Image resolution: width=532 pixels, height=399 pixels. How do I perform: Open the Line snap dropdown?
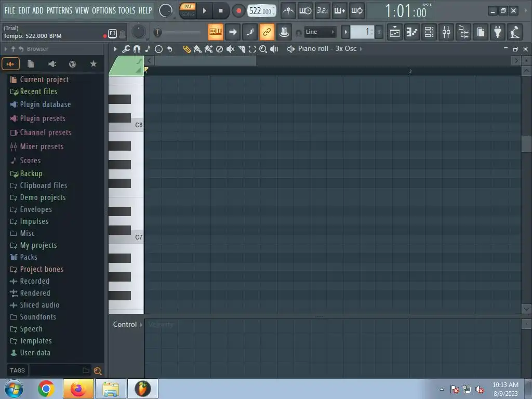[x=320, y=32]
